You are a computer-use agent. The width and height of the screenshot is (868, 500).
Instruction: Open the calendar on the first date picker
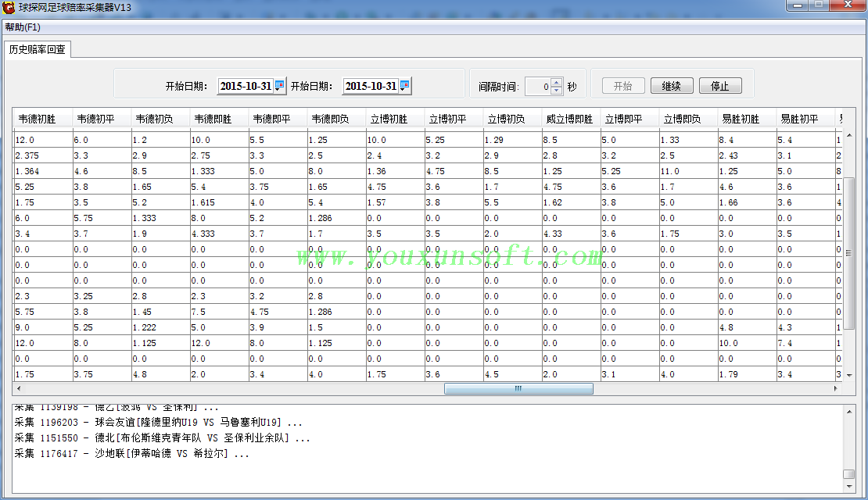point(279,86)
